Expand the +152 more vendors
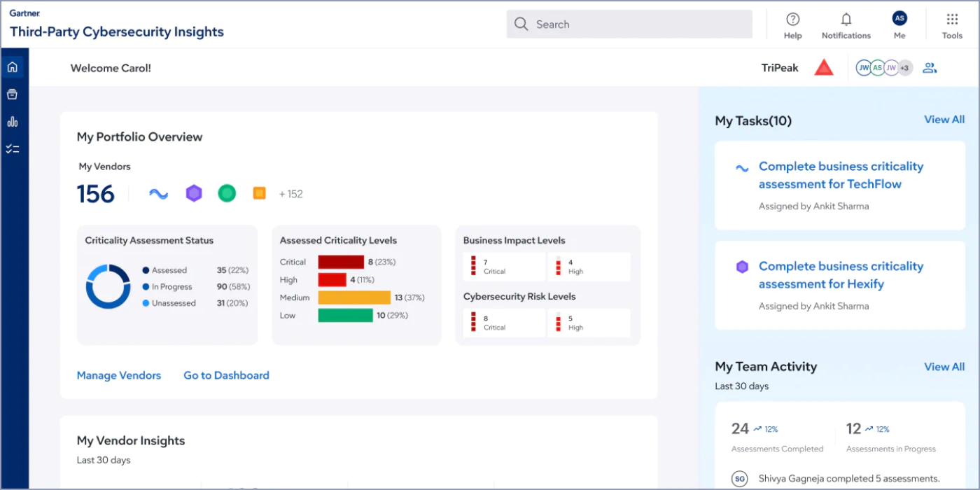The height and width of the screenshot is (490, 980). tap(291, 194)
